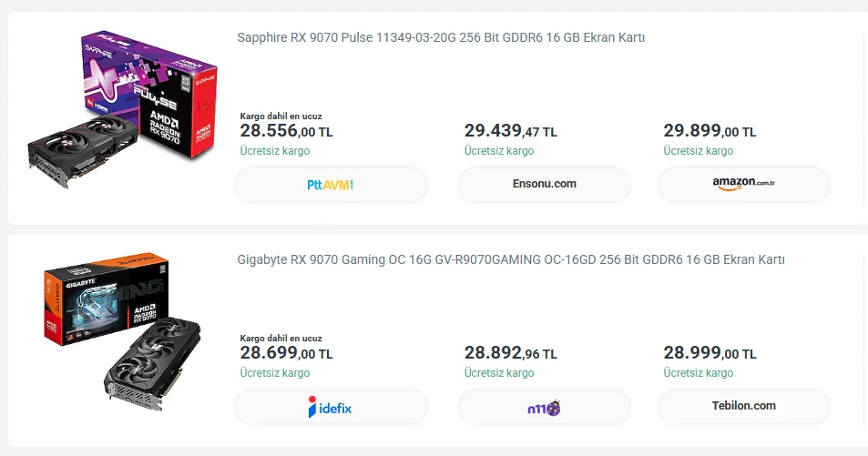Click Ücretsiz kargo under the 28.892,96 TL price
The image size is (868, 456).
click(498, 373)
